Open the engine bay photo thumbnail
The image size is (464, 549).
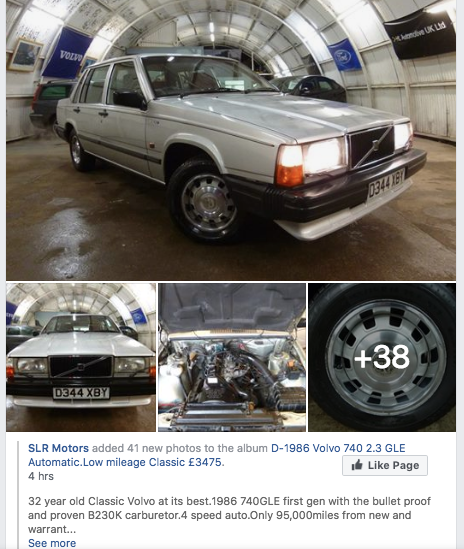[x=232, y=357]
